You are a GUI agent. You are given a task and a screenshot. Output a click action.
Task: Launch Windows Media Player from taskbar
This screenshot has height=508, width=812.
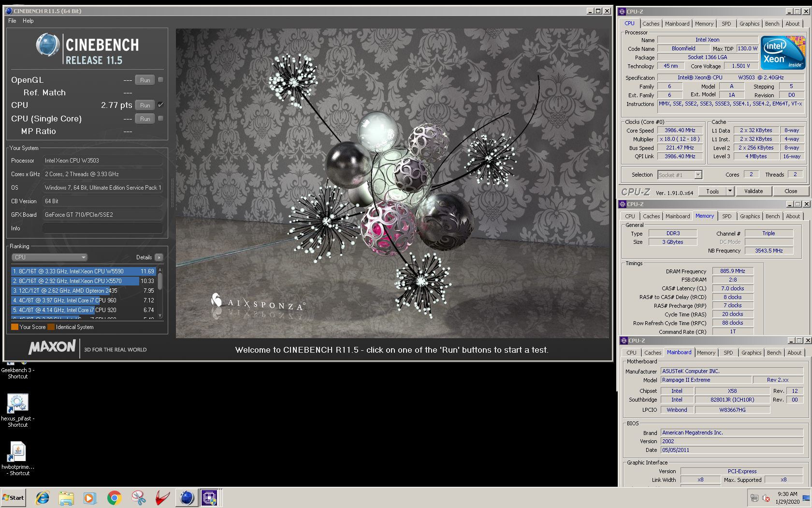click(90, 497)
